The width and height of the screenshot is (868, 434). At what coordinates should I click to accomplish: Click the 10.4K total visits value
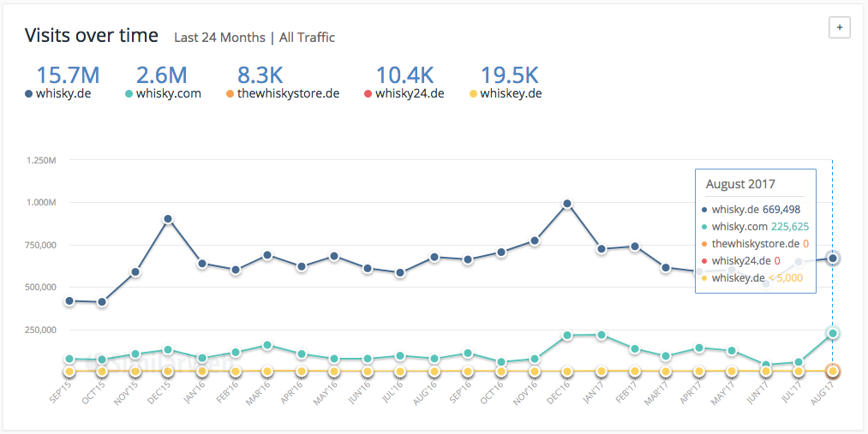pyautogui.click(x=404, y=75)
